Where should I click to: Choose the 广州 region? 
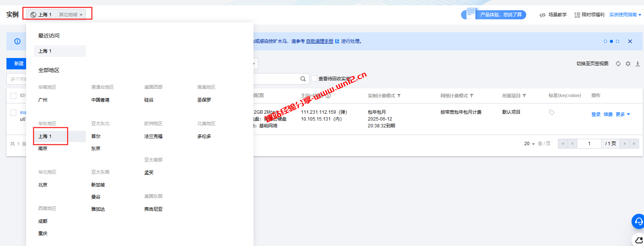[43, 100]
